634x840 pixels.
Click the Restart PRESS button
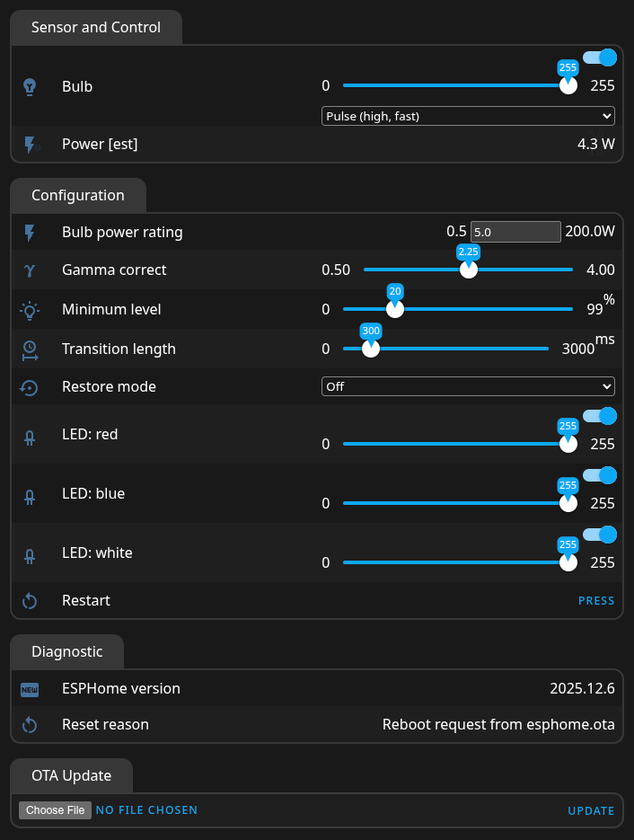pyautogui.click(x=596, y=601)
